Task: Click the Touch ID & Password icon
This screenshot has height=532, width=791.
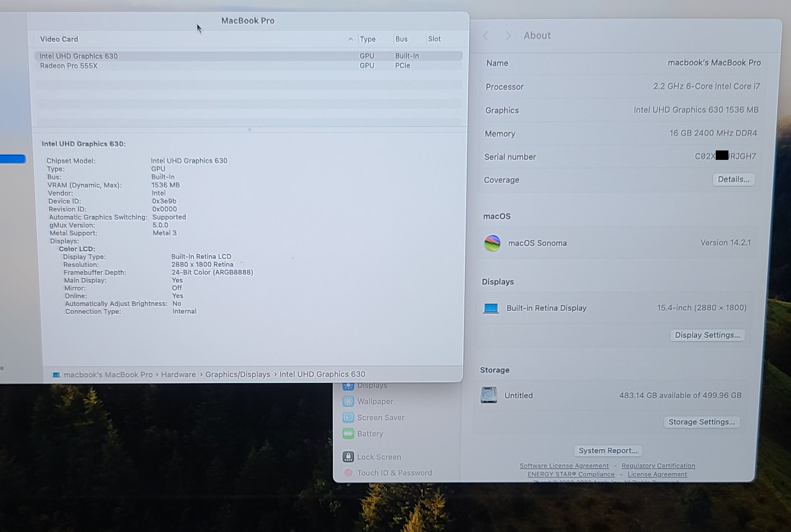Action: [348, 473]
